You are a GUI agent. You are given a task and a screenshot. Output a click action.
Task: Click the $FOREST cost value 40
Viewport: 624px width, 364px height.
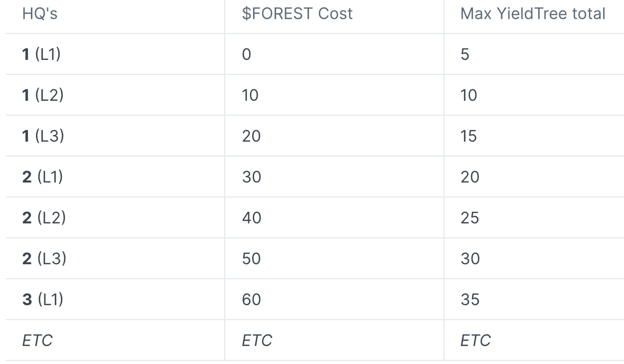point(252,218)
